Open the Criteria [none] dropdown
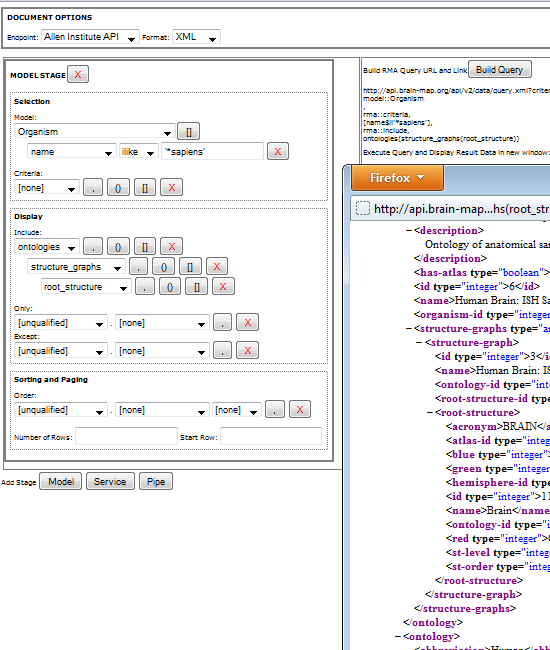 click(x=46, y=188)
